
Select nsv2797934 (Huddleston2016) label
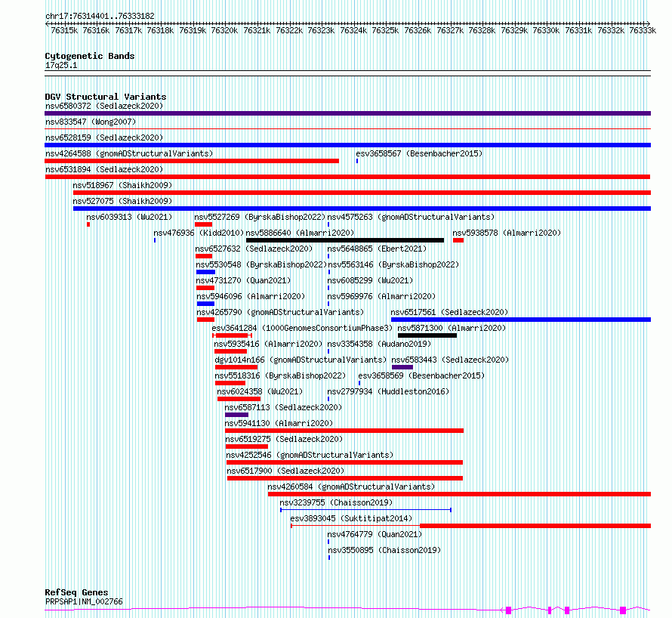click(x=388, y=391)
